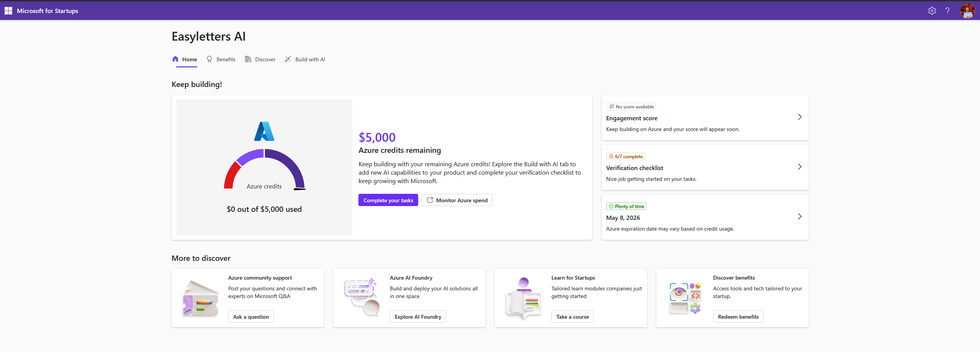Click the Azure credits gauge label
The width and height of the screenshot is (980, 352).
(x=264, y=186)
